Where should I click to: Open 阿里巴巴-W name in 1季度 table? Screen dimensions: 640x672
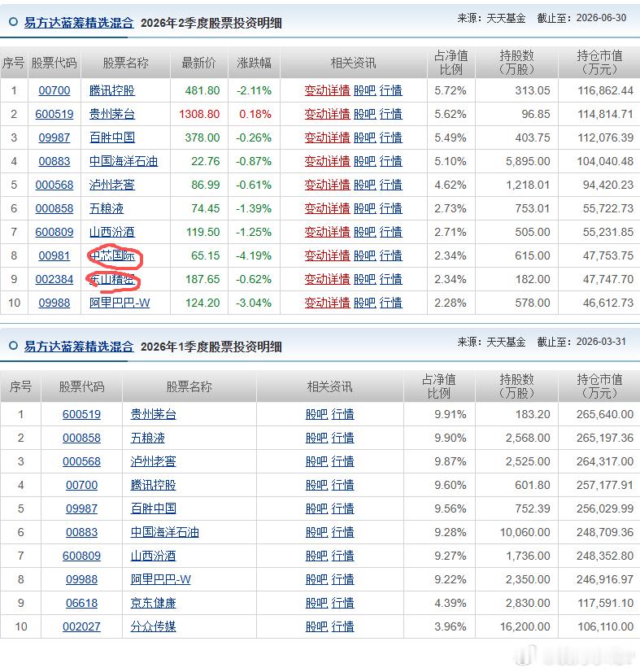161,579
